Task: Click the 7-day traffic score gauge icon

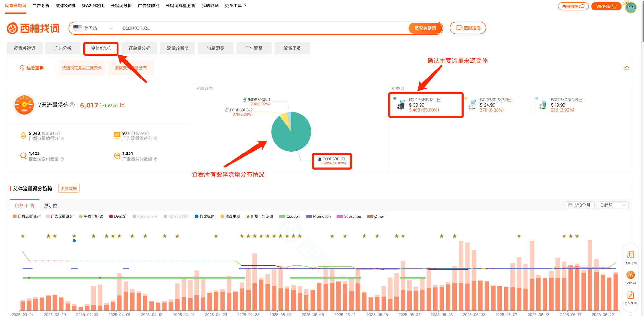Action: point(24,105)
